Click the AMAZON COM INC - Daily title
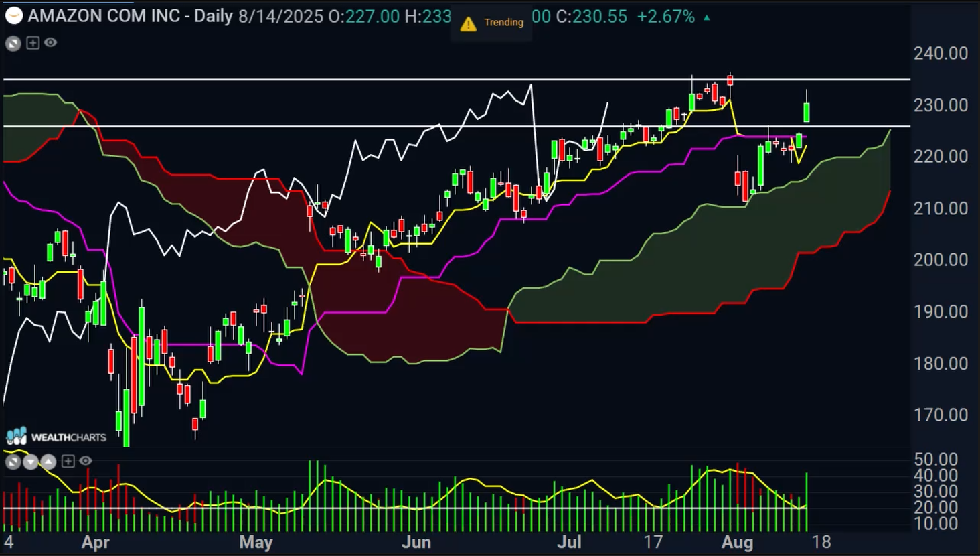980x556 pixels. pos(131,16)
